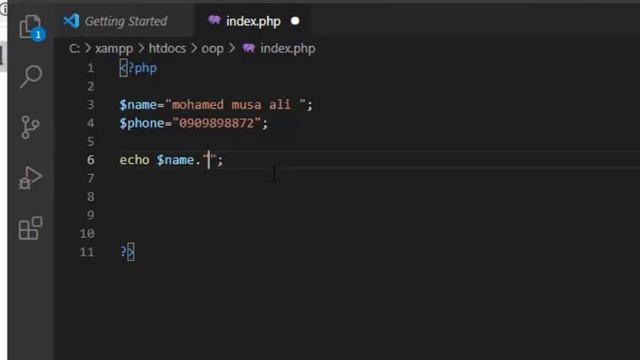640x360 pixels.
Task: Click the $phone variable on line 4
Action: pyautogui.click(x=142, y=123)
